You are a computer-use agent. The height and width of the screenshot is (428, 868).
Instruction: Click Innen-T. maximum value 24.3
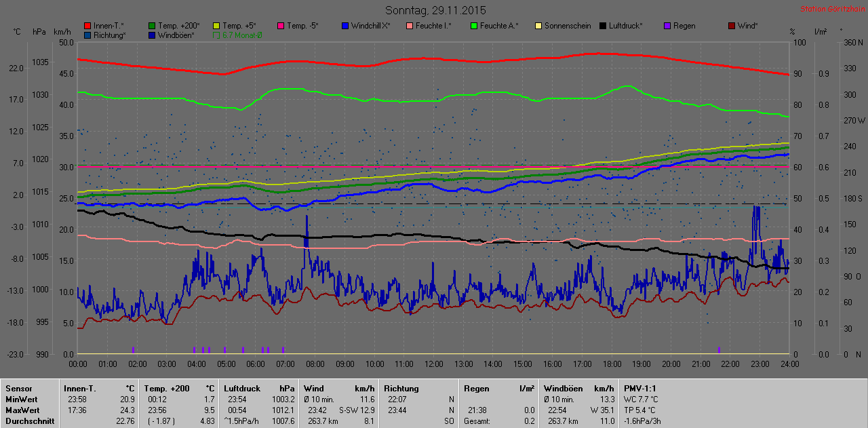(x=127, y=410)
